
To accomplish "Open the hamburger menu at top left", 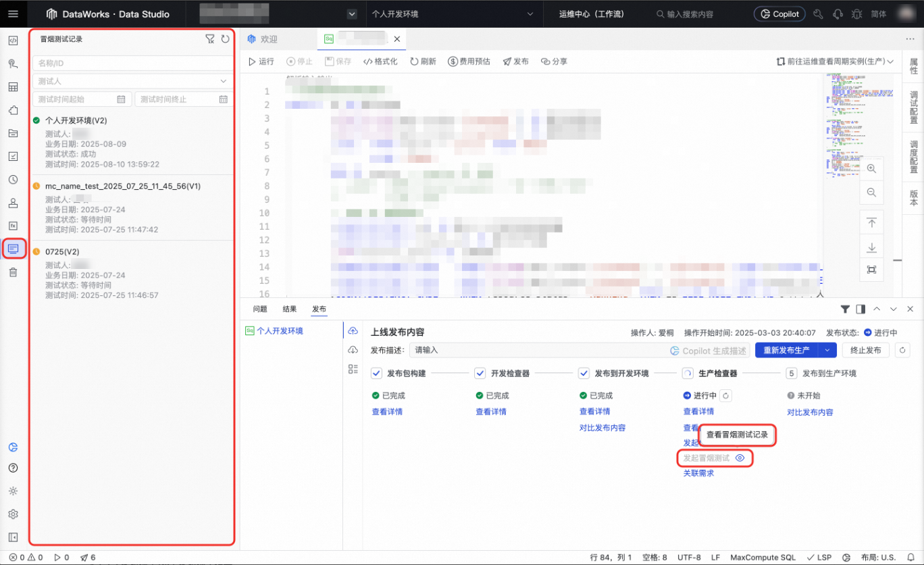I will pyautogui.click(x=14, y=14).
